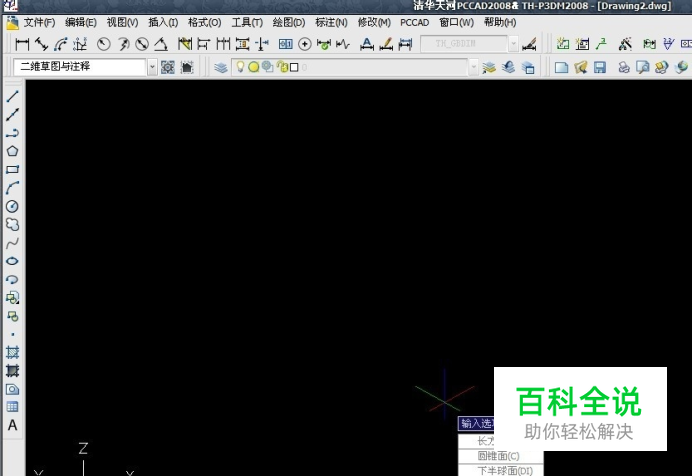Select the Ellipse Arc tool

tap(12, 279)
